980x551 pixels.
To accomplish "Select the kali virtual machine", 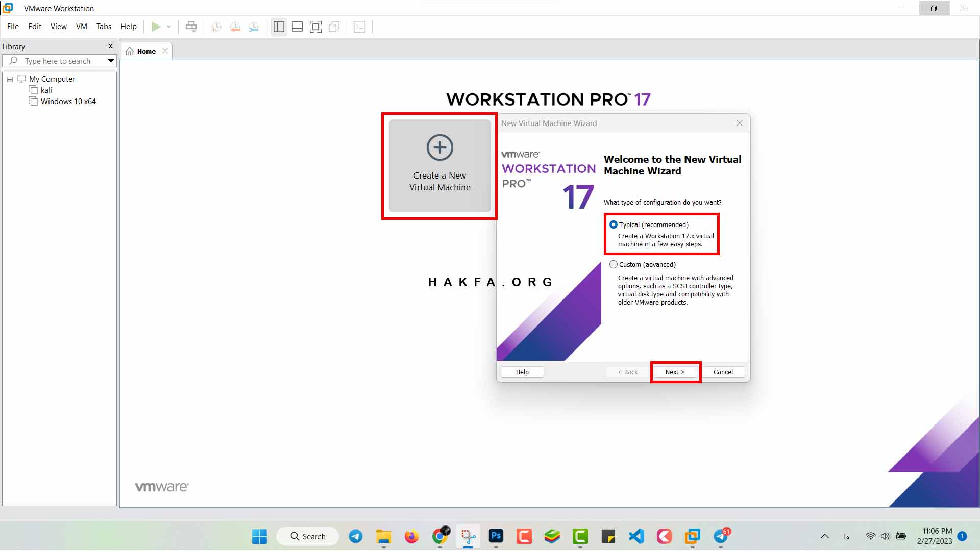I will coord(46,90).
